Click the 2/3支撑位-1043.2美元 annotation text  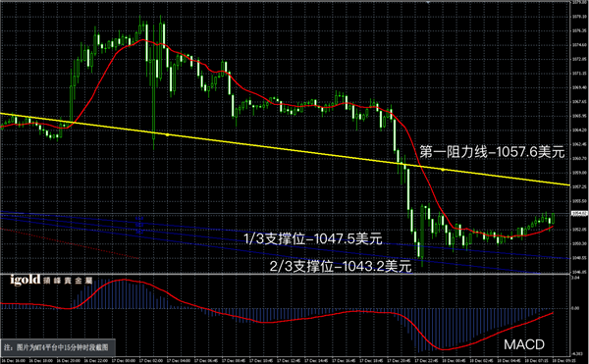tap(341, 267)
